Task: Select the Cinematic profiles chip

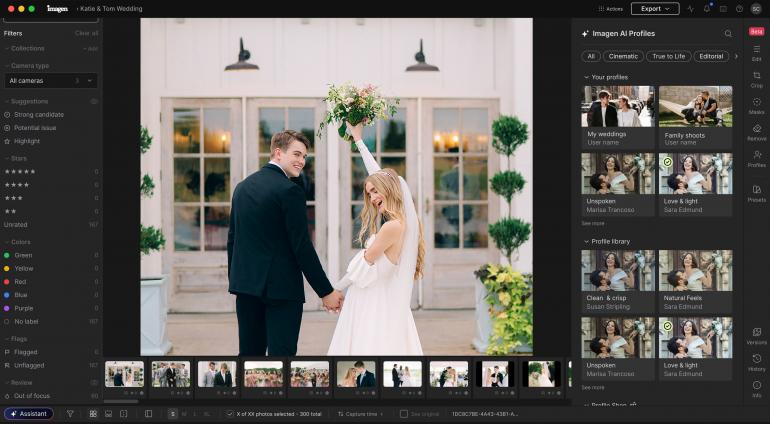Action: point(623,56)
